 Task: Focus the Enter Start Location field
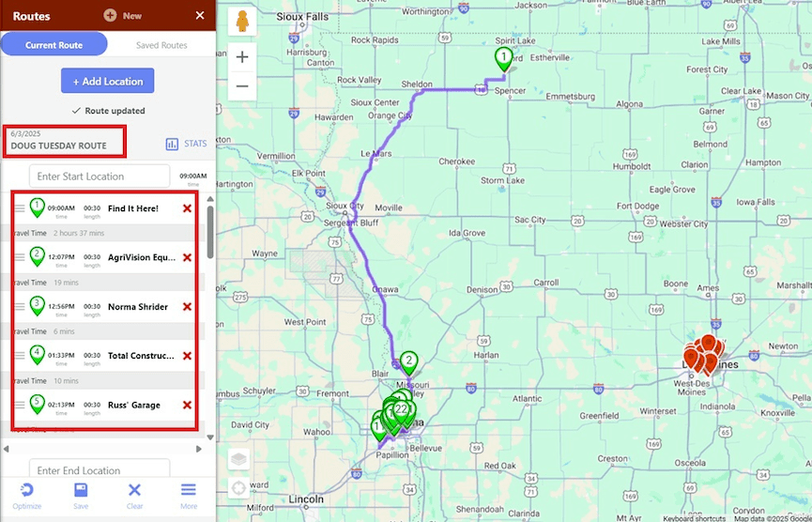pyautogui.click(x=100, y=177)
